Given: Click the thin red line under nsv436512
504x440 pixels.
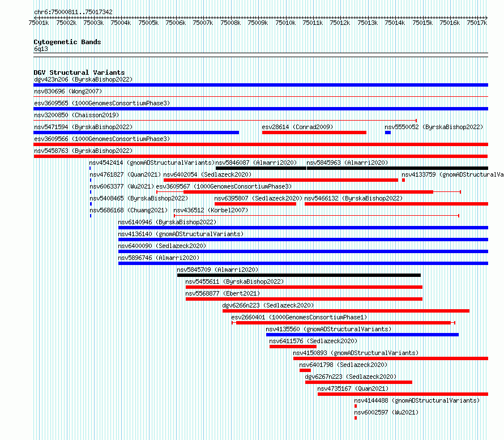Looking at the screenshot, I should tap(317, 216).
